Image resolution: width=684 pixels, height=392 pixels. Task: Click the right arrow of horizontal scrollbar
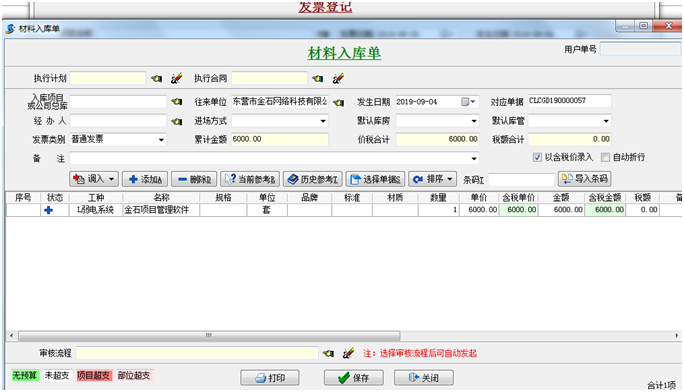pyautogui.click(x=677, y=336)
